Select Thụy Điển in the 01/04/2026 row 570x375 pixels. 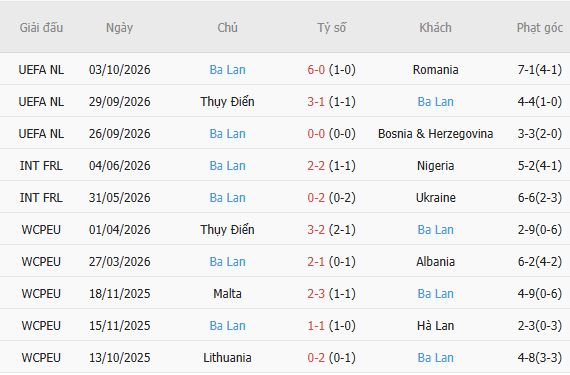pyautogui.click(x=228, y=229)
